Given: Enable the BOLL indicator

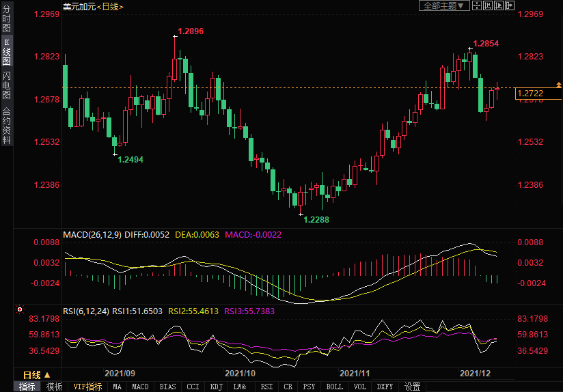Looking at the screenshot, I should [334, 387].
